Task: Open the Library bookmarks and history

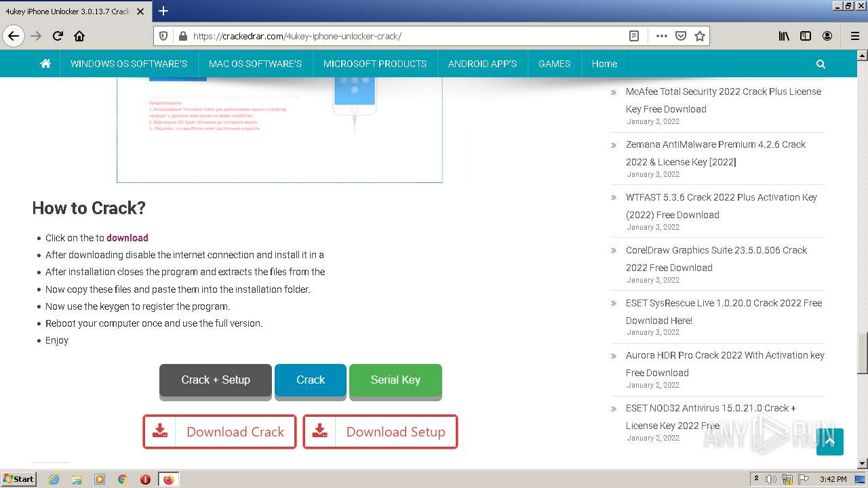Action: point(784,36)
